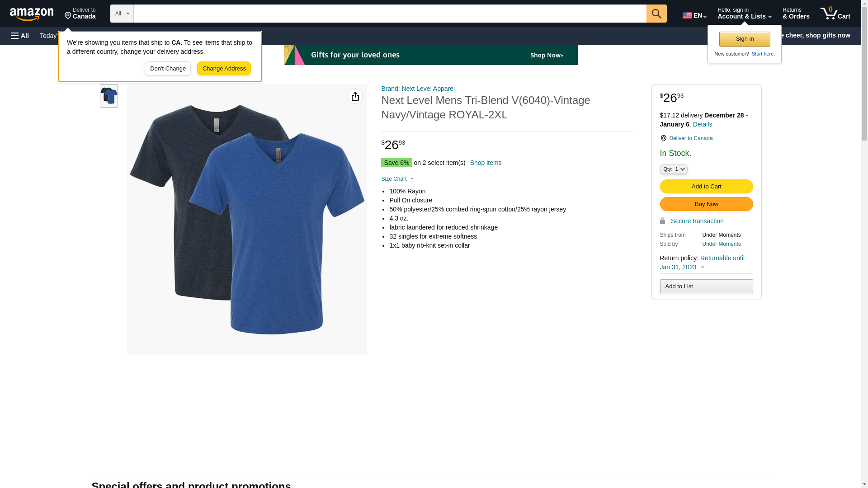Open the shopping cart icon

pyautogui.click(x=835, y=14)
